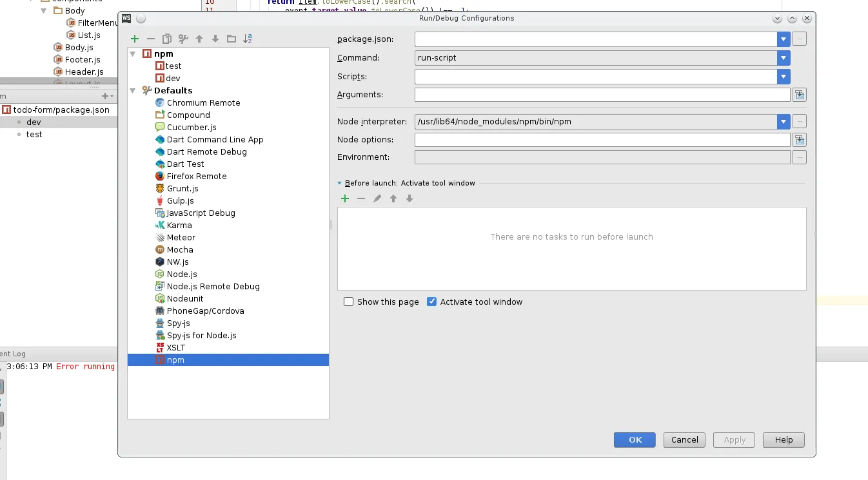Screen dimensions: 868x480
Task: Edit Environment variables with ellipsis button
Action: (x=800, y=157)
